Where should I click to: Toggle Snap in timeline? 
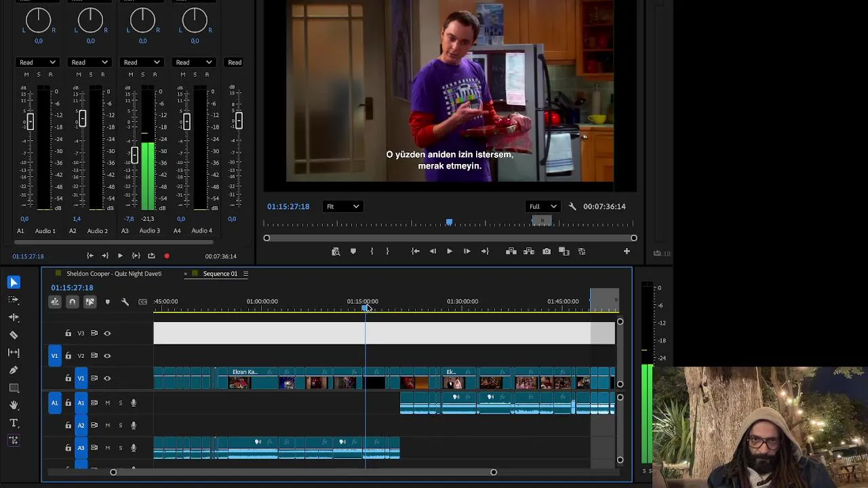tap(72, 302)
